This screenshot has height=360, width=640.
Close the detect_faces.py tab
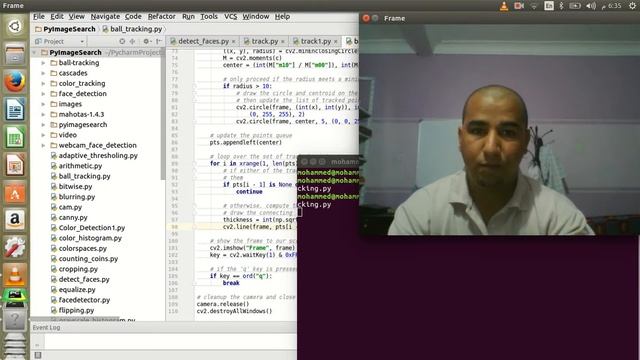pyautogui.click(x=233, y=42)
